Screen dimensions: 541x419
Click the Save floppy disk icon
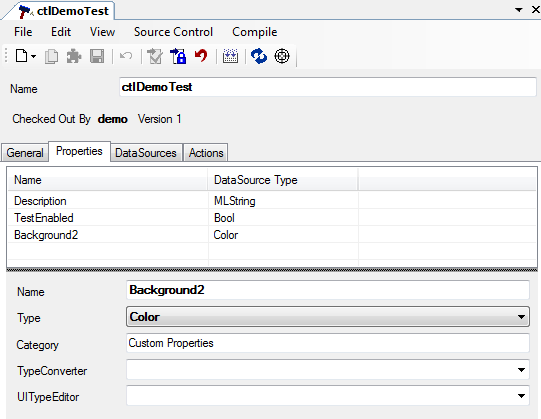97,56
